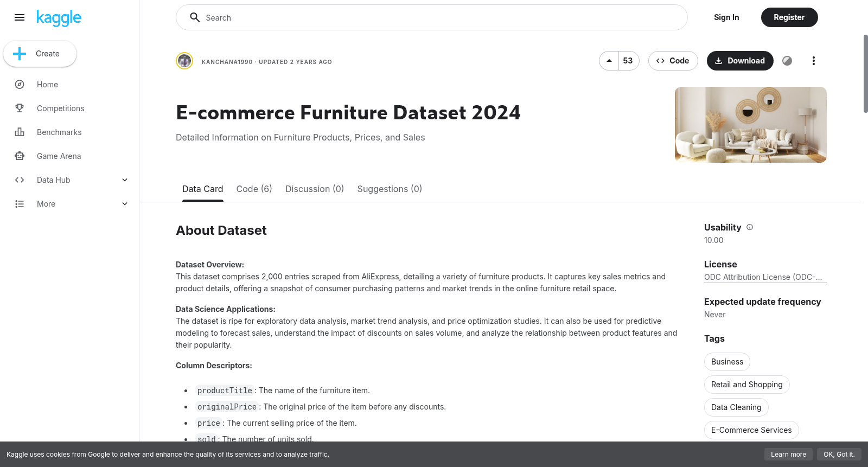The width and height of the screenshot is (868, 467).
Task: Click the Data Hub sidebar label
Action: pyautogui.click(x=54, y=180)
